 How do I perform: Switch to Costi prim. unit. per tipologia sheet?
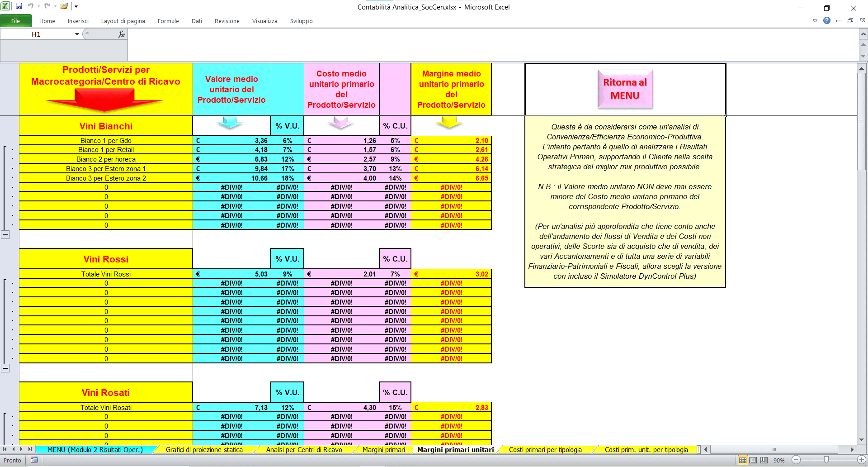pos(646,449)
